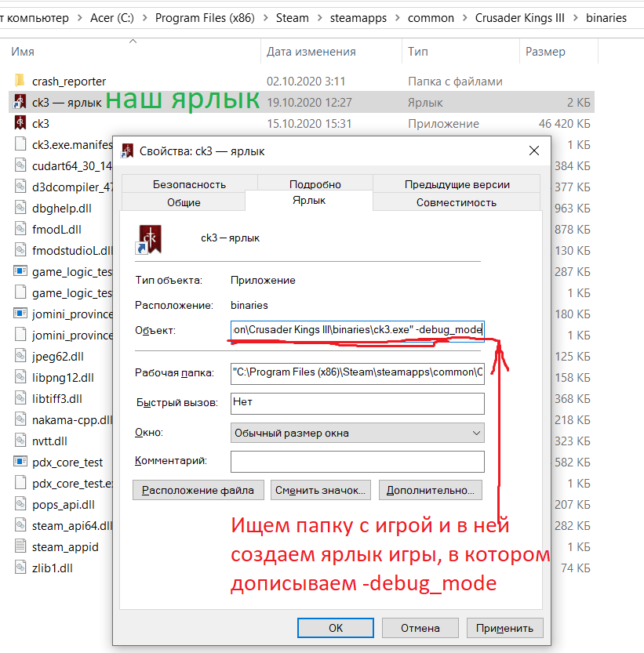Open the crash_reporter folder
This screenshot has height=653, width=644.
(x=20, y=81)
